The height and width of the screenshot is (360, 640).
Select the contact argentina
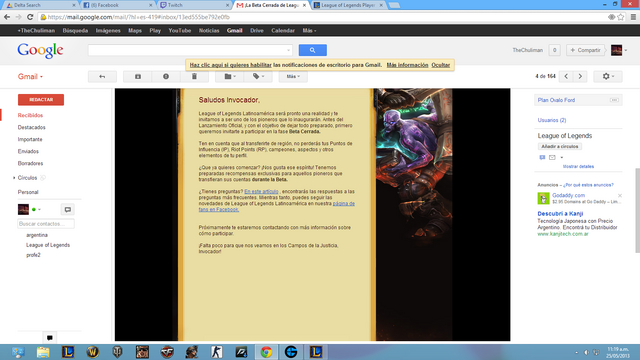coord(37,235)
